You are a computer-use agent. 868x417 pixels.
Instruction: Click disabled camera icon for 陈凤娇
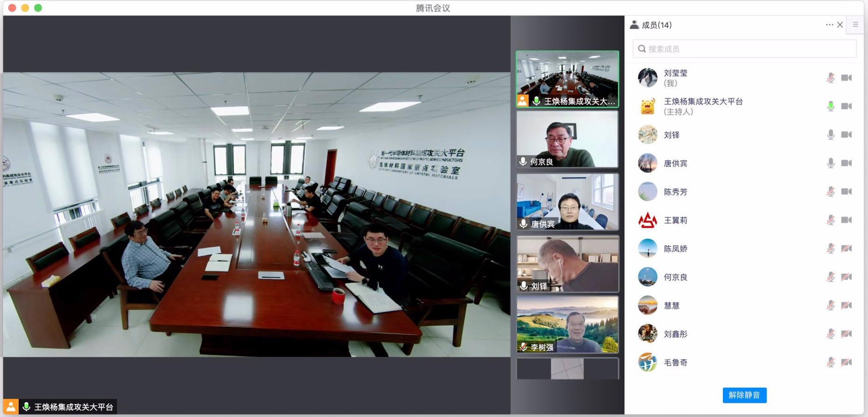[846, 249]
